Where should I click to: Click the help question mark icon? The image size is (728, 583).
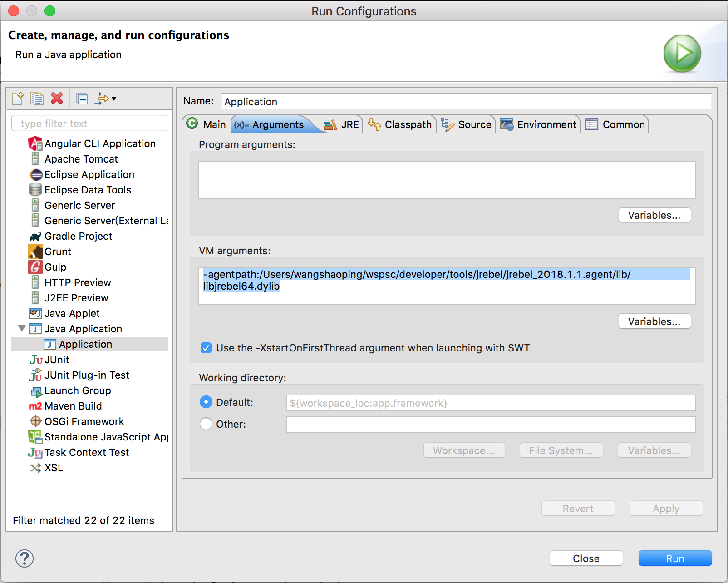coord(25,558)
